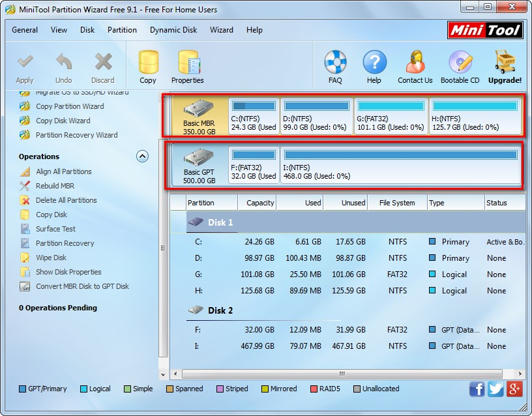Open the Facebook share icon

point(477,389)
